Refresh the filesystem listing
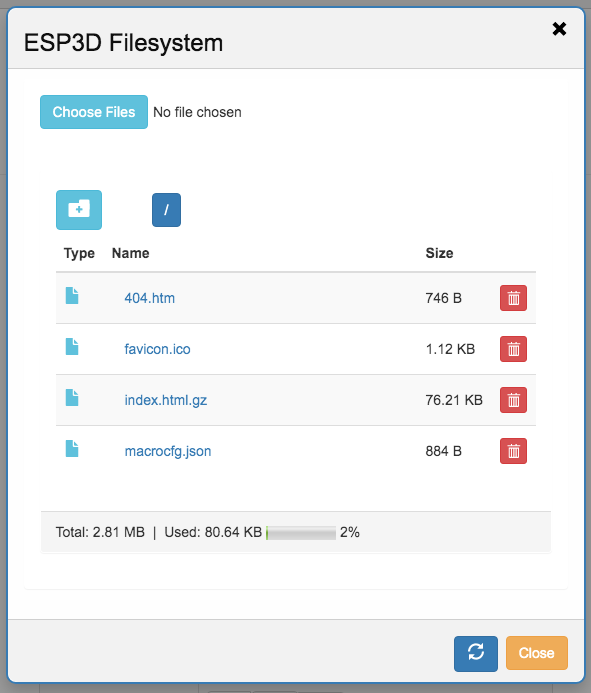This screenshot has width=591, height=693. point(476,653)
